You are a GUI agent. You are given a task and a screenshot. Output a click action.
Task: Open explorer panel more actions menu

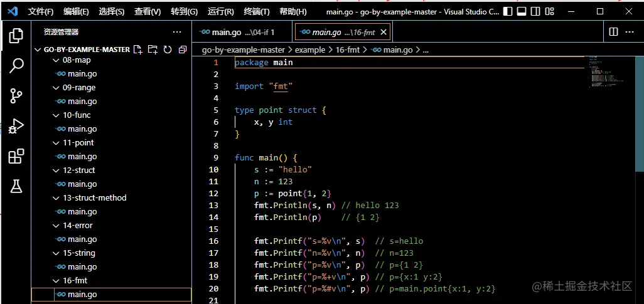[x=177, y=32]
